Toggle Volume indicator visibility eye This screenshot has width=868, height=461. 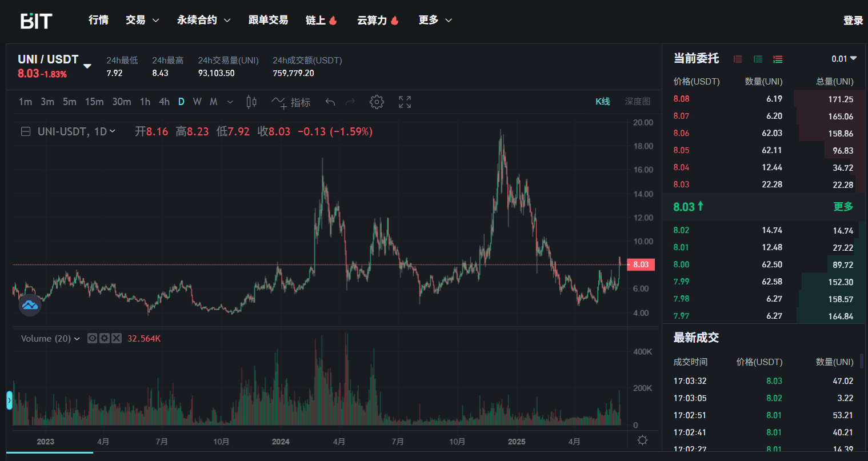pos(92,338)
